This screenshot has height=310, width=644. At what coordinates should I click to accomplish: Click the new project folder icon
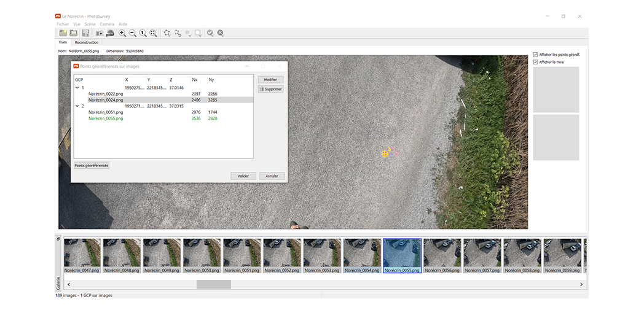[x=62, y=33]
